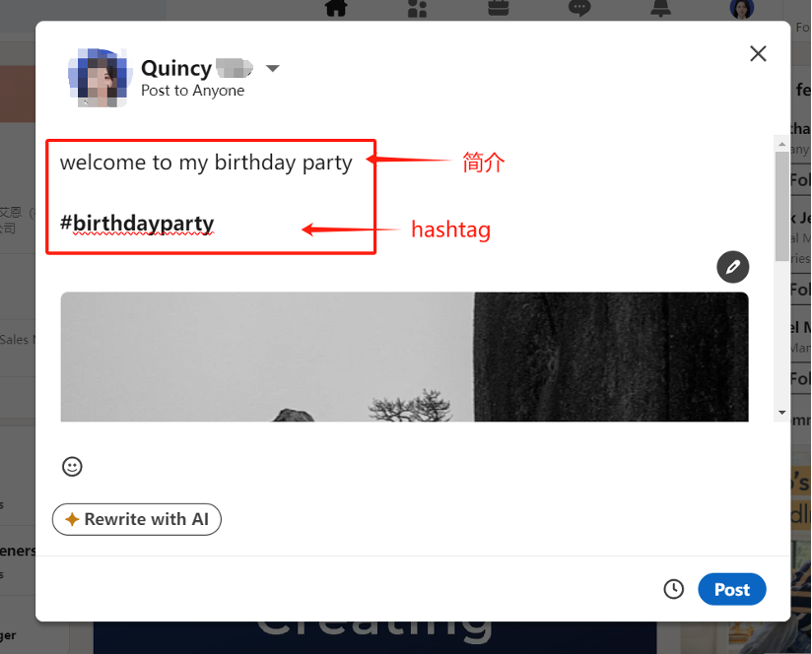Open Messaging chat bubble icon
Viewport: 812px width, 654px height.
579,8
